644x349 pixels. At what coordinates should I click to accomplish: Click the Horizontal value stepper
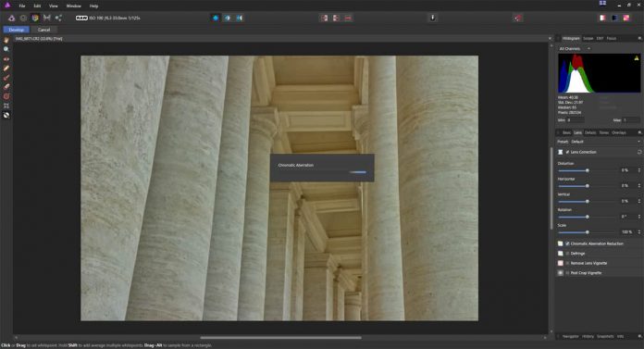[638, 186]
